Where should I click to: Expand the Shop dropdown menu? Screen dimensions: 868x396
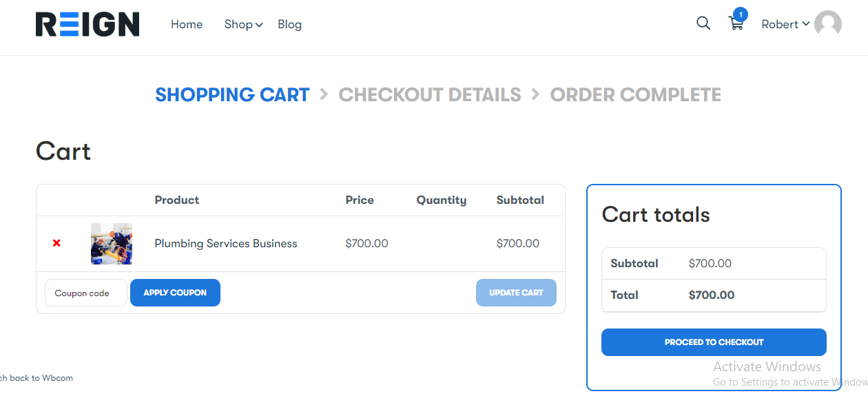click(x=243, y=24)
